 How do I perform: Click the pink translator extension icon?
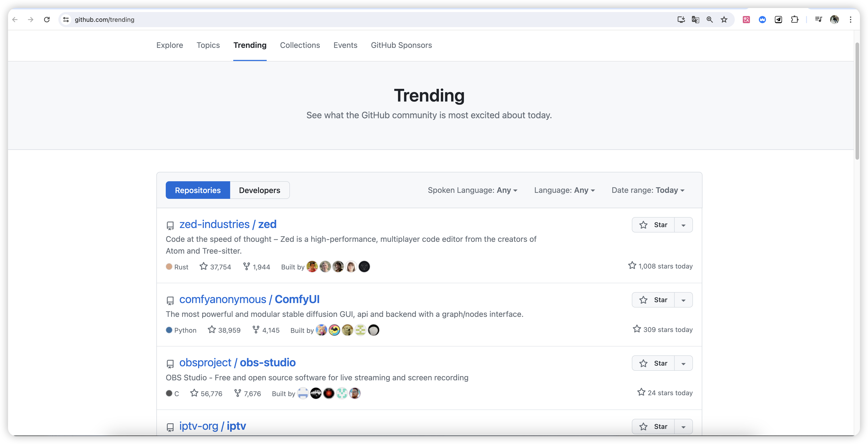pos(746,20)
